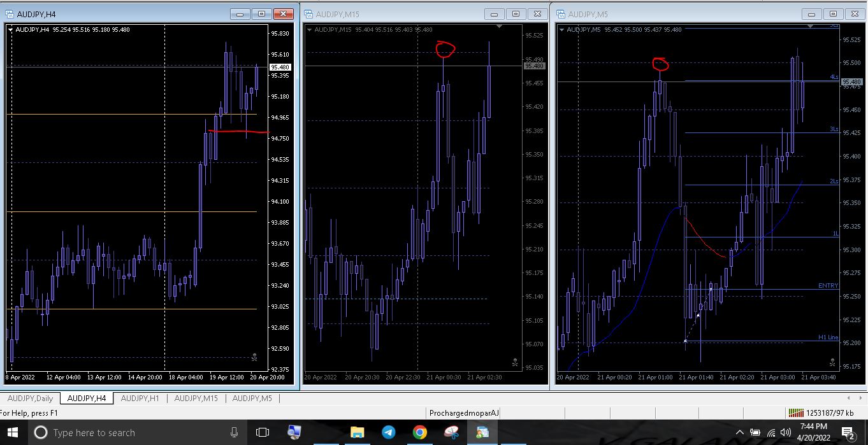Open the dropdown arrow beside AUDJPY,M15 chart label
Viewport: 868px width, 445px height.
tap(310, 29)
